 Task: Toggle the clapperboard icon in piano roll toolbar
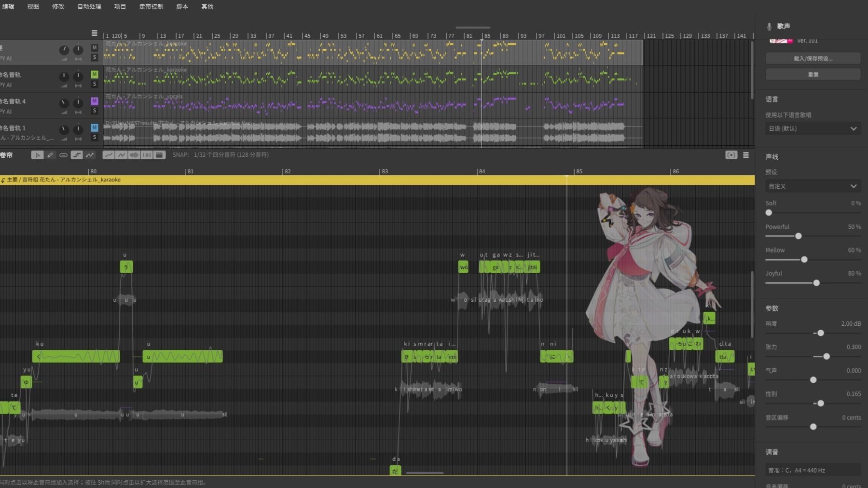tap(160, 155)
